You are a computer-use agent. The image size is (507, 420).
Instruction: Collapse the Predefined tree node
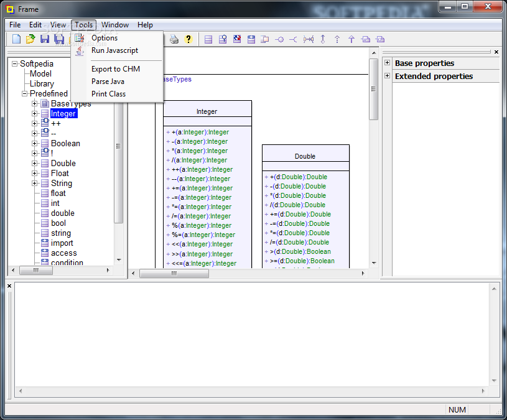pyautogui.click(x=25, y=94)
